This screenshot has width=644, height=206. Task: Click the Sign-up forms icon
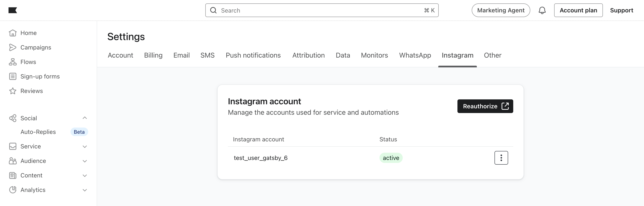[x=13, y=76]
